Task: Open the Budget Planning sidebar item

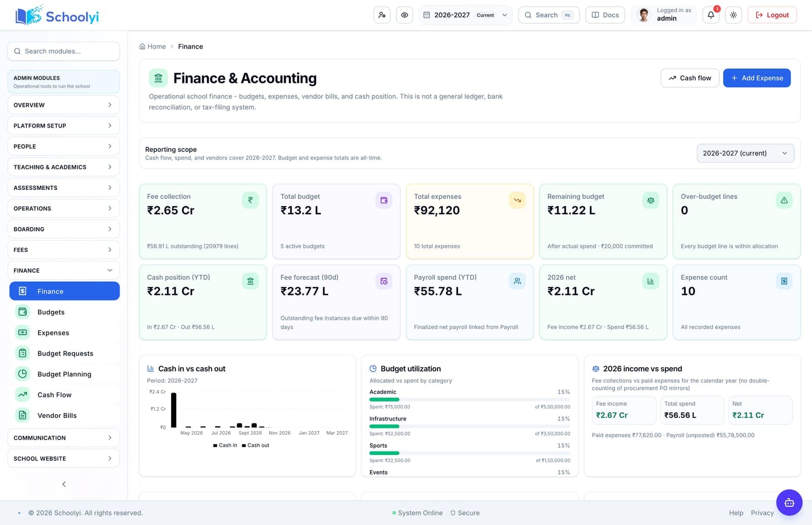Action: pos(64,374)
